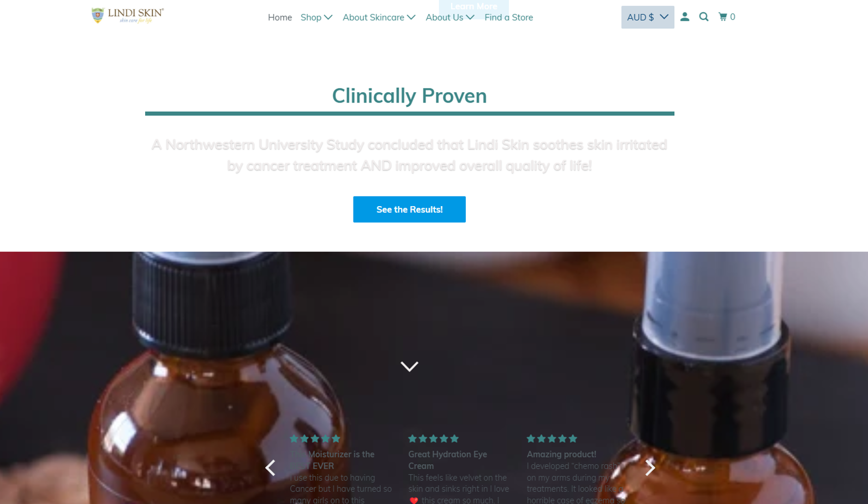Viewport: 868px width, 504px height.
Task: Open the user account icon
Action: [685, 17]
